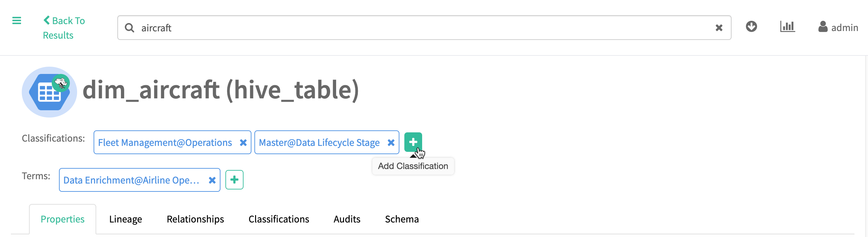Click Back To Results link
This screenshot has height=237, width=868.
(x=64, y=28)
